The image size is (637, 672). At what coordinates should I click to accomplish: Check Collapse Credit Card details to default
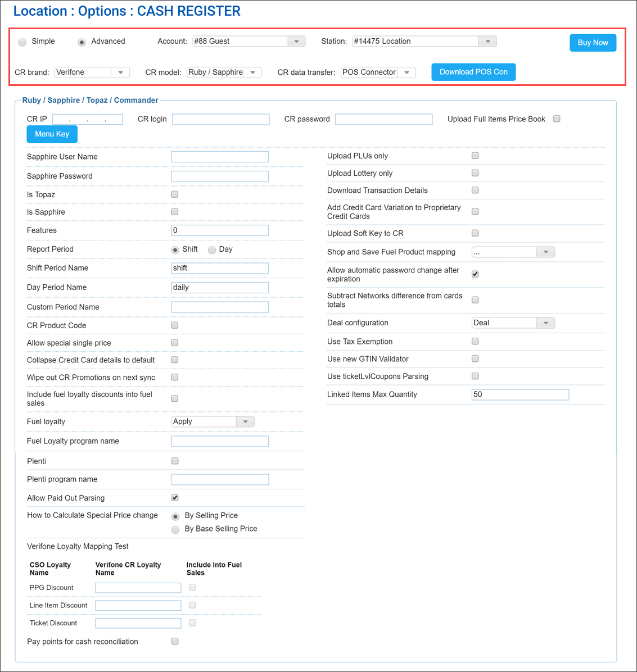175,360
